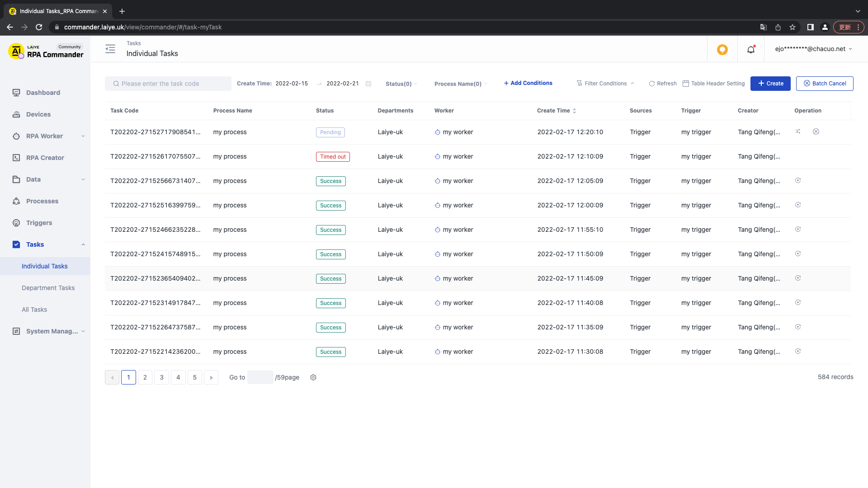Image resolution: width=868 pixels, height=488 pixels.
Task: Expand the Status(0) filter dropdown
Action: coord(401,84)
